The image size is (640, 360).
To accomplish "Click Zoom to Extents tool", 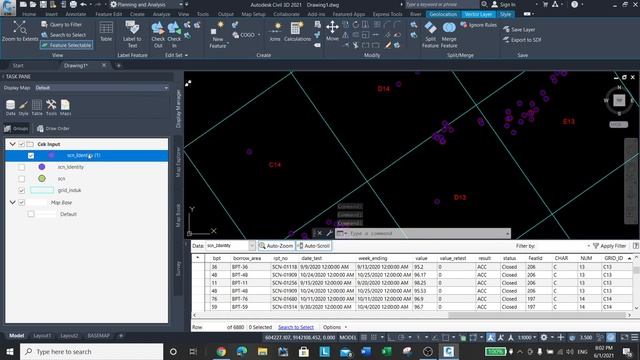I will point(20,31).
